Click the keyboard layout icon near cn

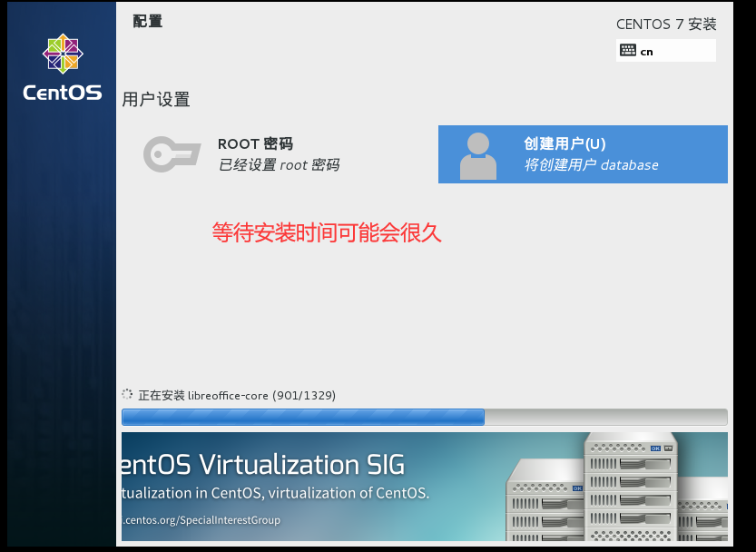click(x=630, y=50)
